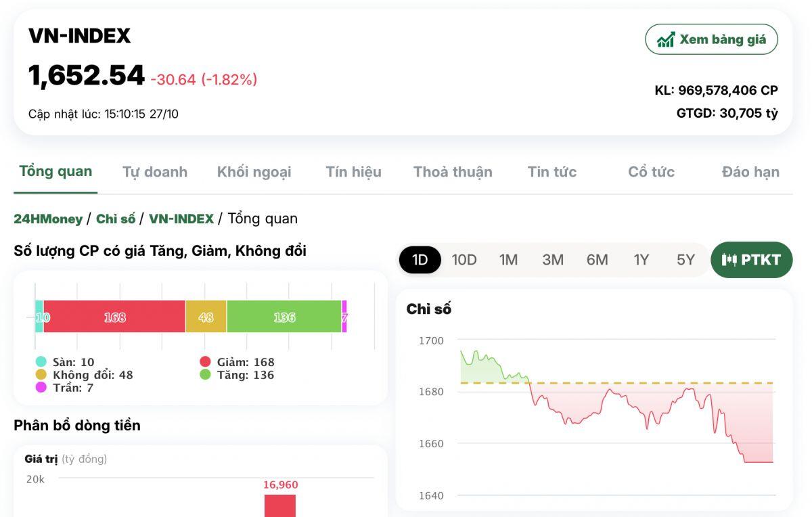Image resolution: width=812 pixels, height=517 pixels.
Task: Click the red Giảm 168 bar segment
Action: point(114,317)
